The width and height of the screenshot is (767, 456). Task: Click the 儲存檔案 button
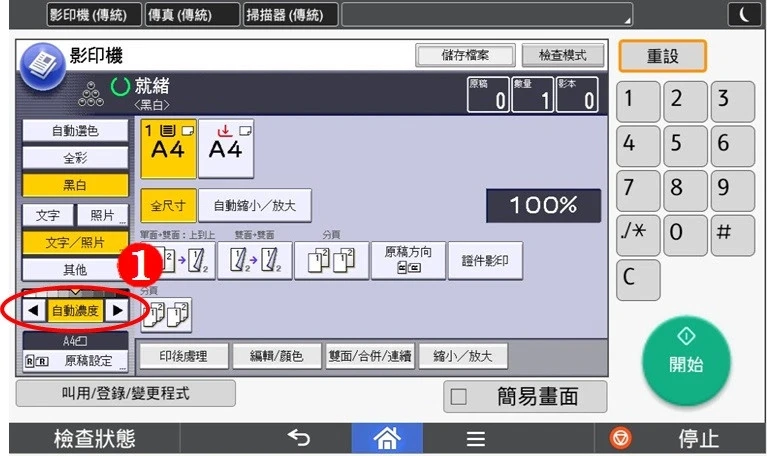pos(465,55)
